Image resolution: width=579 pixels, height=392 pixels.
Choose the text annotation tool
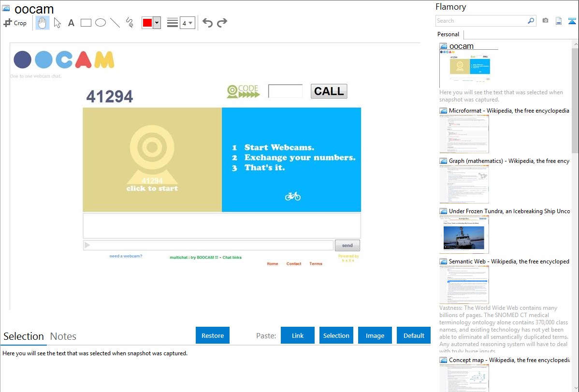[71, 23]
